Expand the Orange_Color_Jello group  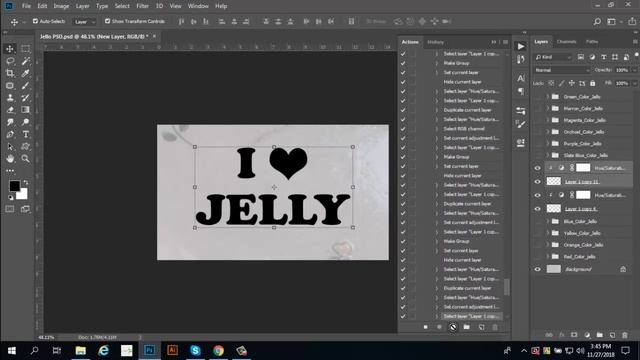pyautogui.click(x=548, y=245)
